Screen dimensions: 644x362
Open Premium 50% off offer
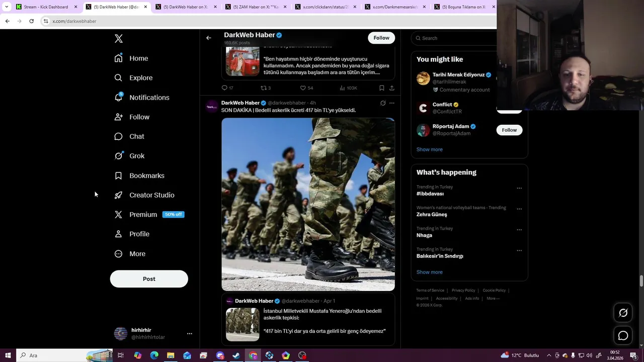(x=149, y=215)
